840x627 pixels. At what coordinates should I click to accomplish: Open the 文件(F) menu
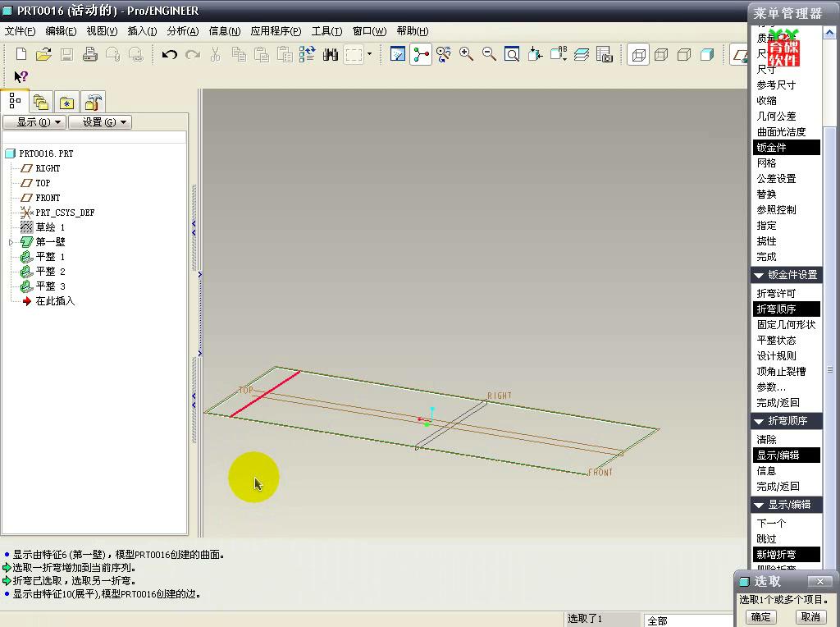click(21, 31)
